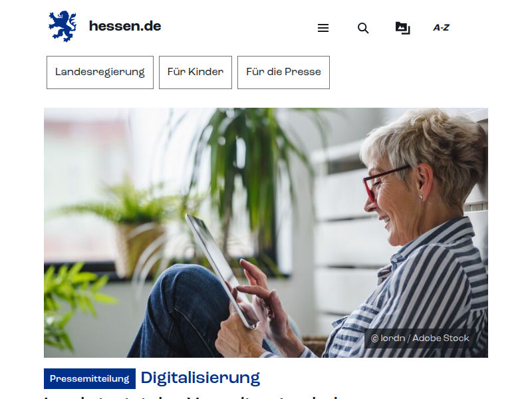Open the media gallery icon in header
The image size is (532, 399).
(x=403, y=28)
